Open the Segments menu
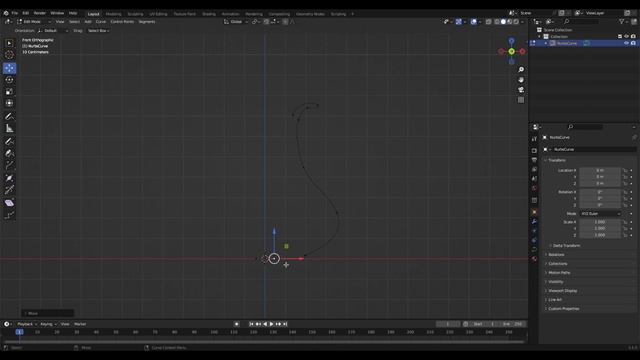The width and height of the screenshot is (640, 360). (147, 22)
